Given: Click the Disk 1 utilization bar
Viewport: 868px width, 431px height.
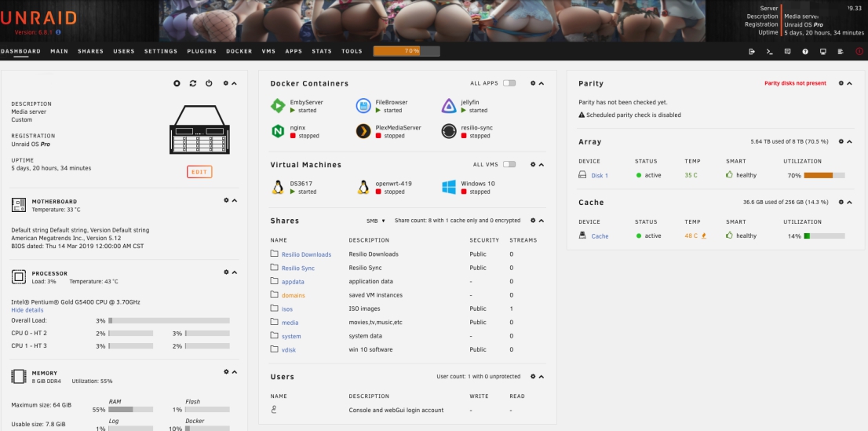Looking at the screenshot, I should pyautogui.click(x=824, y=175).
